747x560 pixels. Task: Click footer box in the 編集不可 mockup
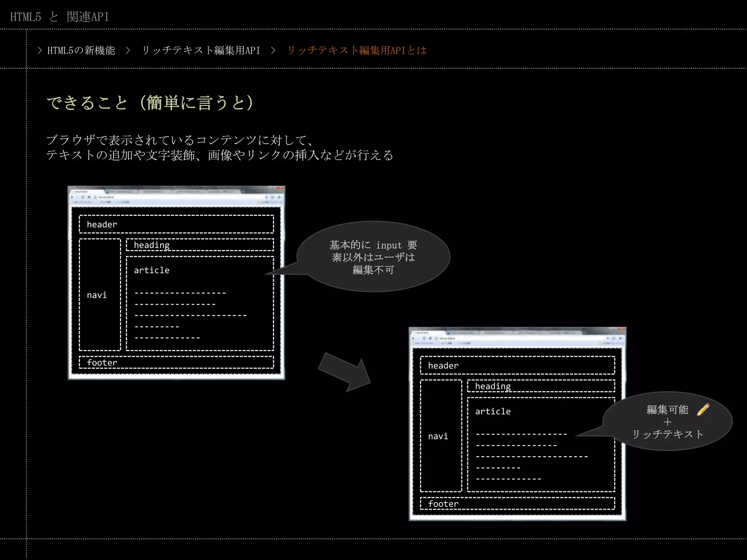[x=176, y=362]
